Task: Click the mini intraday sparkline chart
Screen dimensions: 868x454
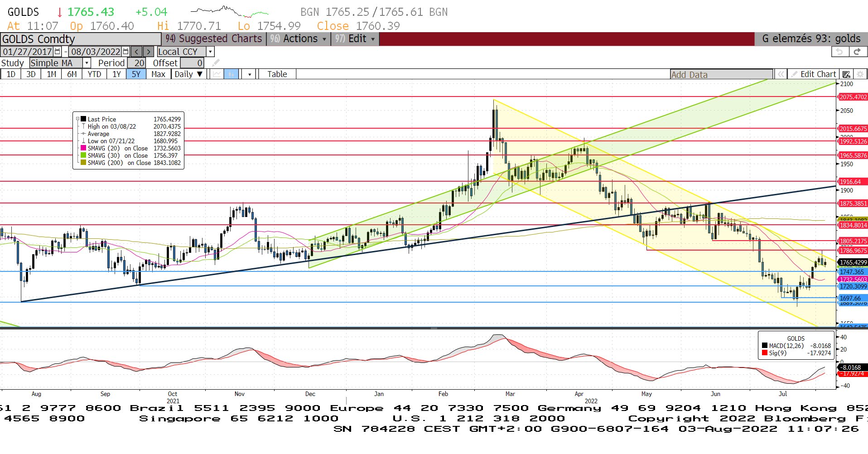Action: (x=230, y=11)
